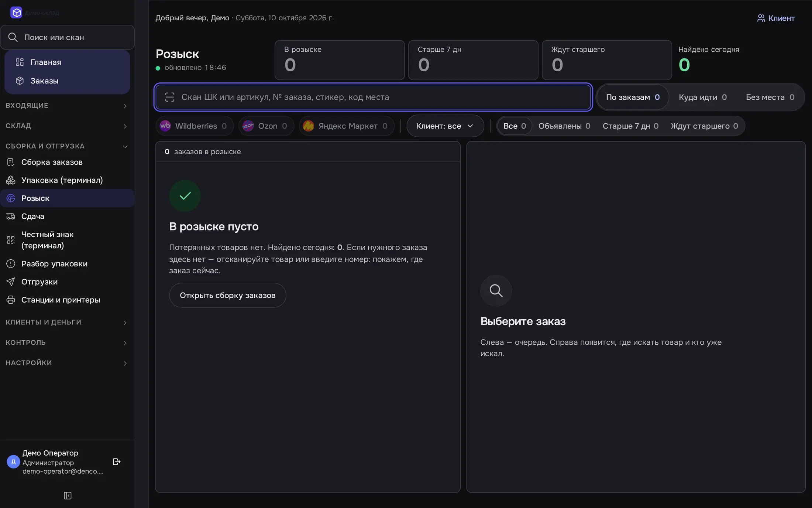Screen dimensions: 812x508
Task: Switch to the Без места tab
Action: point(770,97)
